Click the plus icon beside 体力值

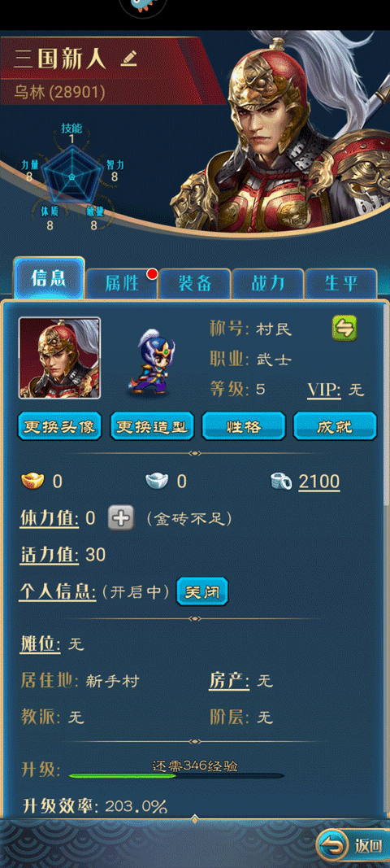(121, 518)
